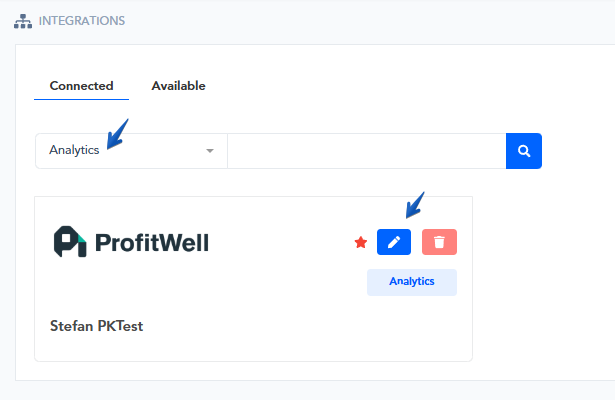
Task: Expand filter using the dropdown caret arrow
Action: pos(210,151)
